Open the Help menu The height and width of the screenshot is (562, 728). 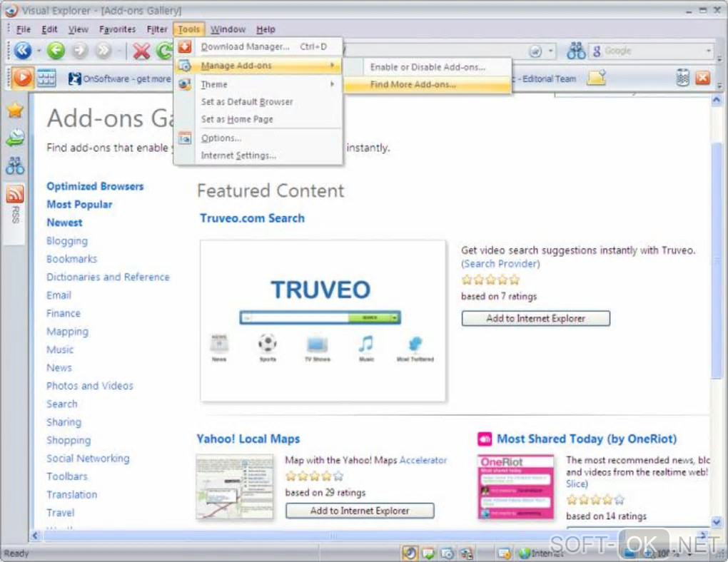[x=266, y=29]
